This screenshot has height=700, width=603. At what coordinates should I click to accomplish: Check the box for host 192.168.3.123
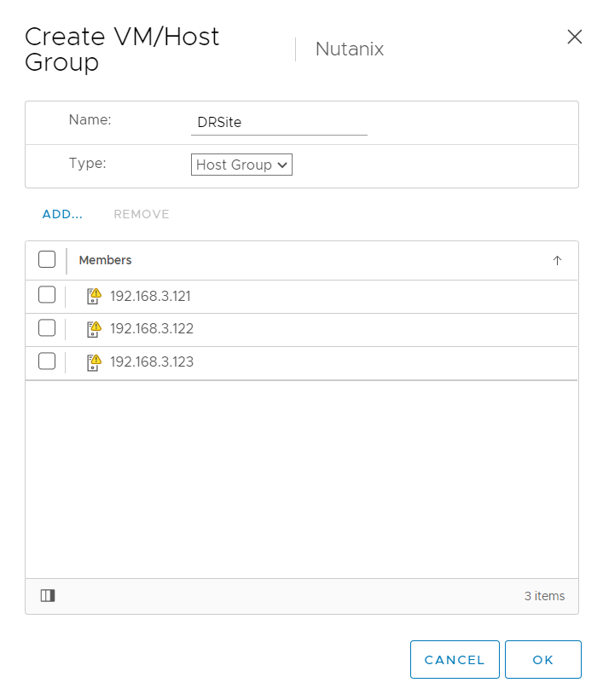click(47, 362)
